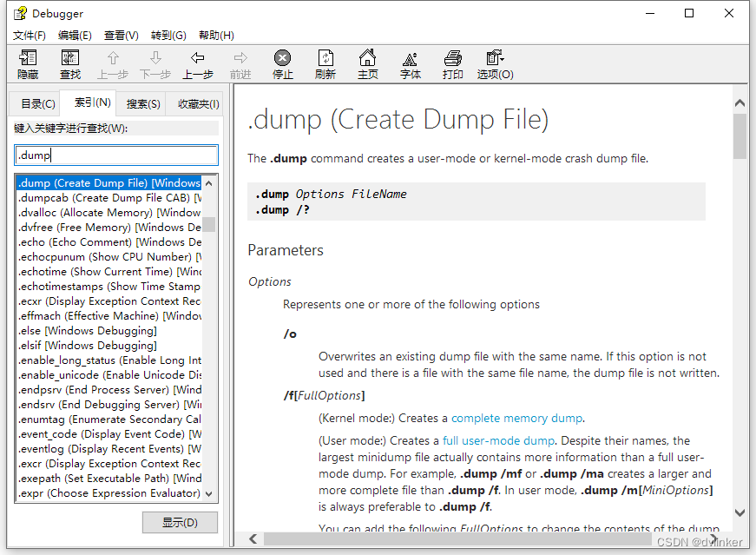Switch to the 目录(C) contents tab
This screenshot has width=756, height=555.
(x=37, y=104)
